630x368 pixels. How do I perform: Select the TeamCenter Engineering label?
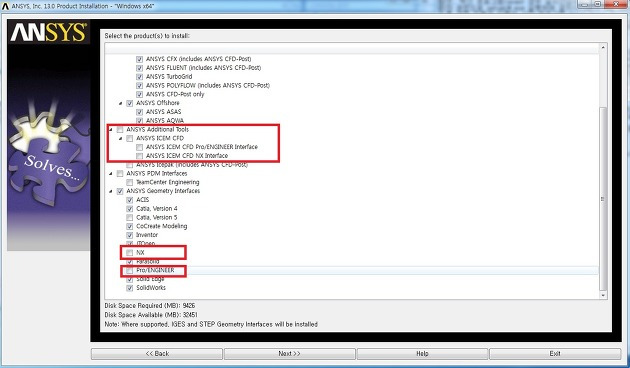tap(168, 182)
